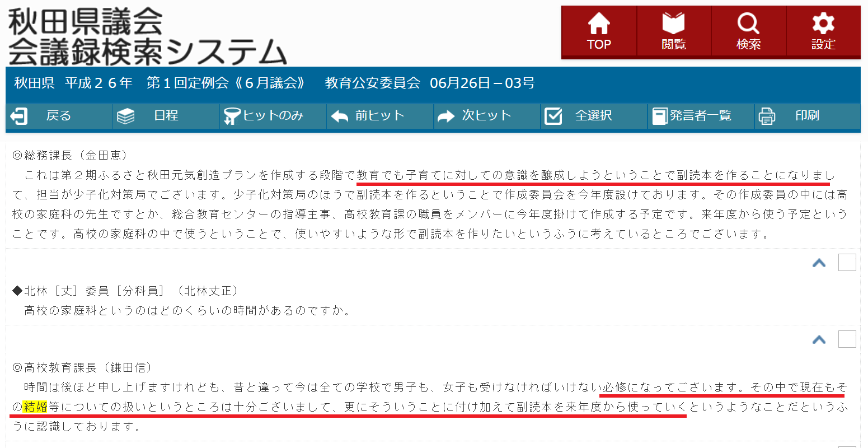Click the 検索 magnifier icon
The height and width of the screenshot is (448, 868).
[x=748, y=32]
